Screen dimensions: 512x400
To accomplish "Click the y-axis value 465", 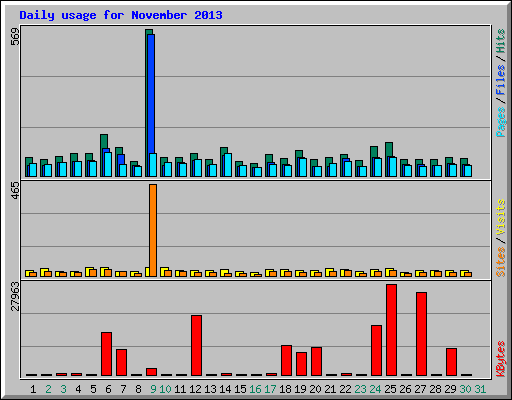I will tap(15, 191).
